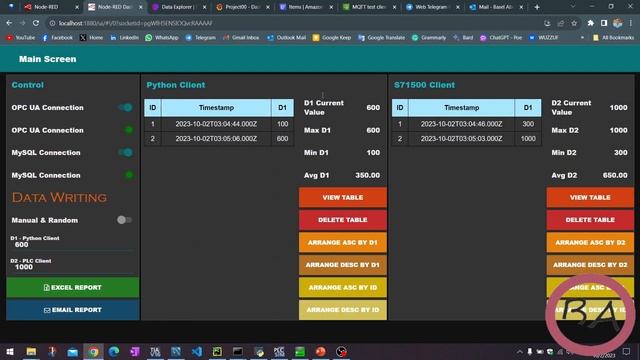Arrange DESC by ID in Python Client

pyautogui.click(x=342, y=310)
